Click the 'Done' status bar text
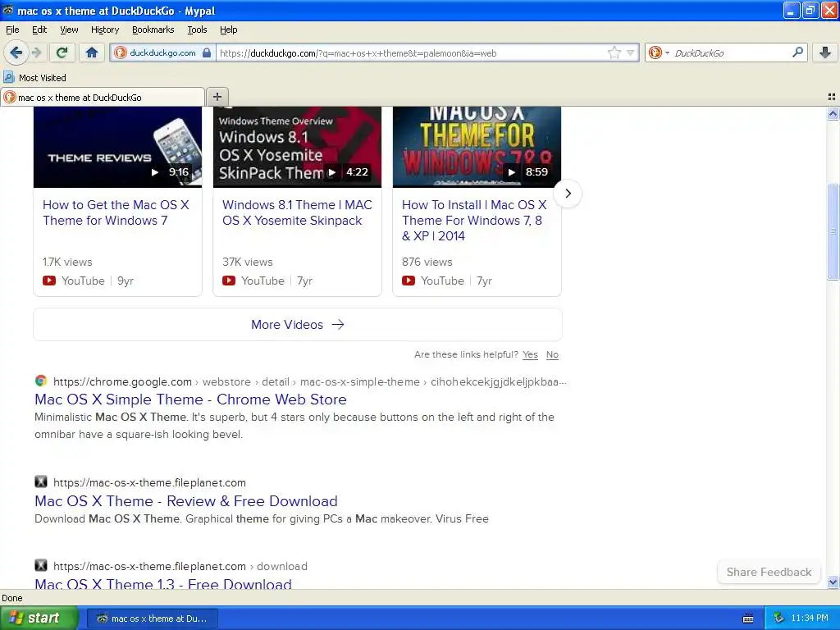Image resolution: width=840 pixels, height=630 pixels. pos(12,598)
